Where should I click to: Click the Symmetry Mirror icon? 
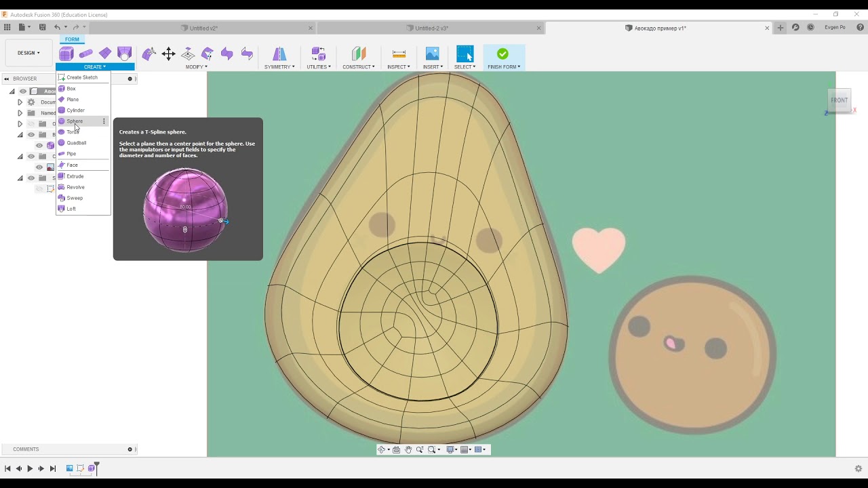pos(279,54)
